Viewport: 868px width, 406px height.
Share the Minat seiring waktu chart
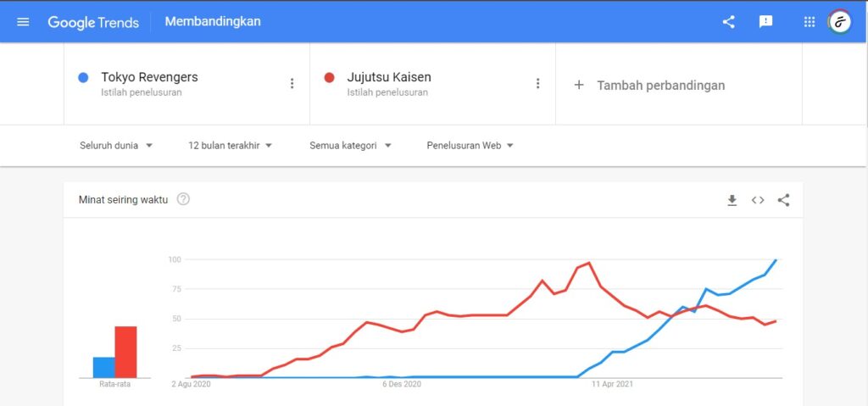[783, 200]
